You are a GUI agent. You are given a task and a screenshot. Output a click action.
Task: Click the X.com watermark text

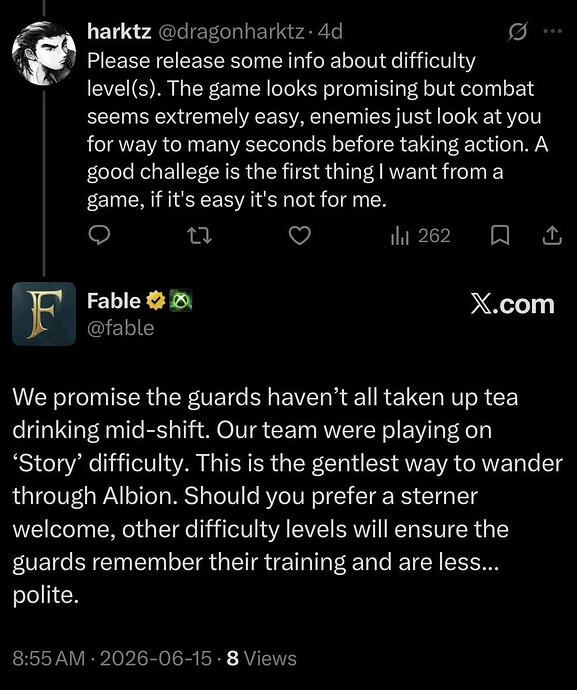click(x=512, y=304)
